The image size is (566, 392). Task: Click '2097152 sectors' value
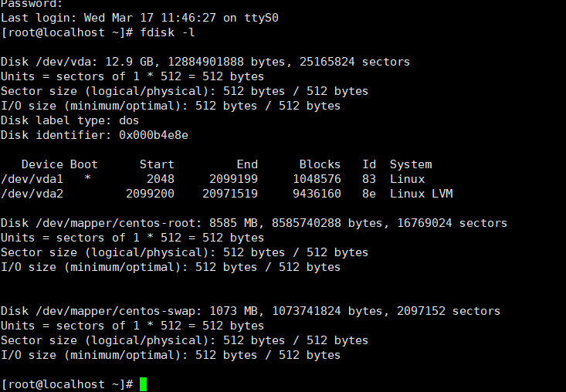click(449, 311)
